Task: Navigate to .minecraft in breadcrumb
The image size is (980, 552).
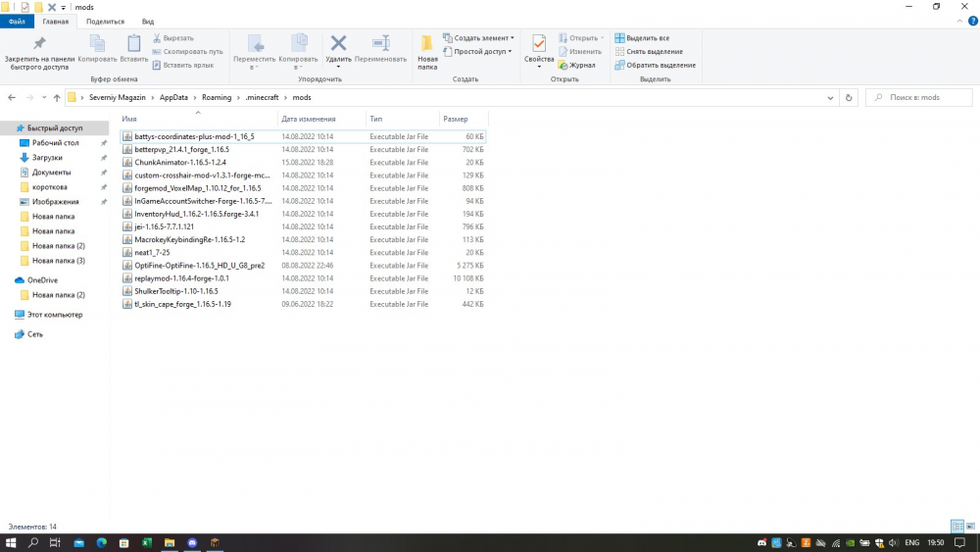Action: click(262, 97)
